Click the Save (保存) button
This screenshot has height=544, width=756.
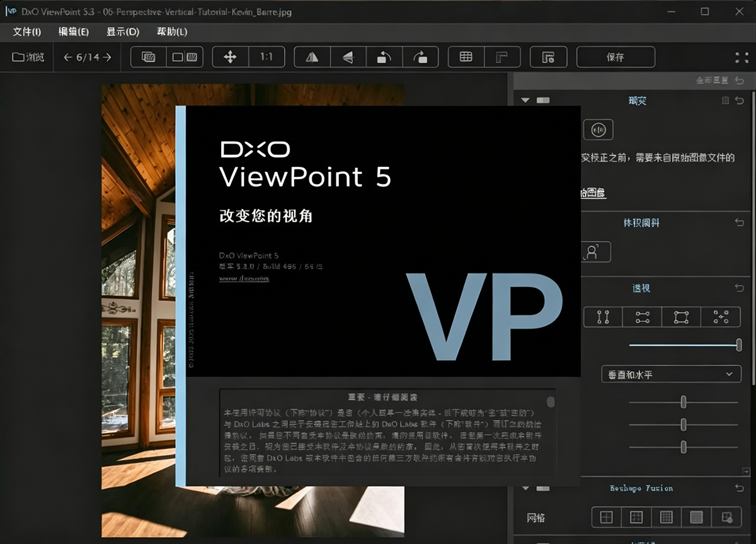[x=616, y=57]
